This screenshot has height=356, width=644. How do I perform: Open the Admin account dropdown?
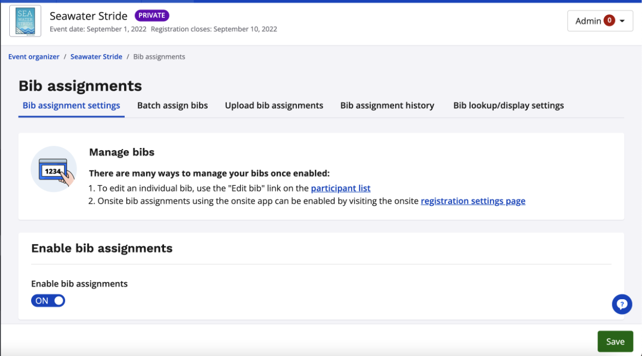600,21
